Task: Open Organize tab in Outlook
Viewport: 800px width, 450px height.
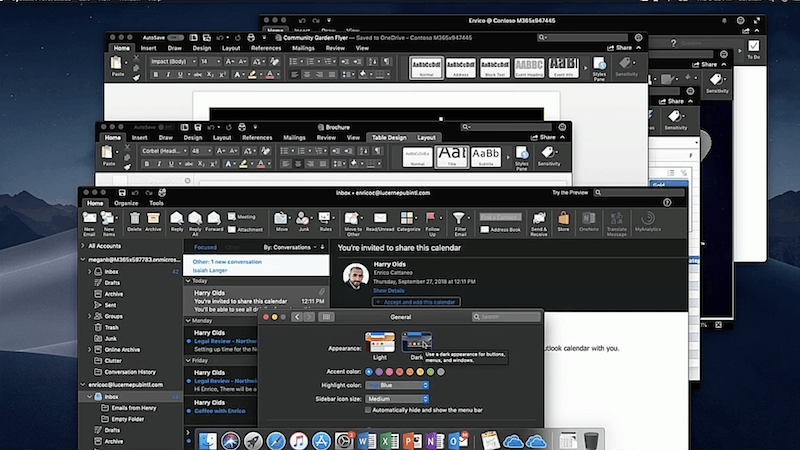Action: tap(126, 203)
